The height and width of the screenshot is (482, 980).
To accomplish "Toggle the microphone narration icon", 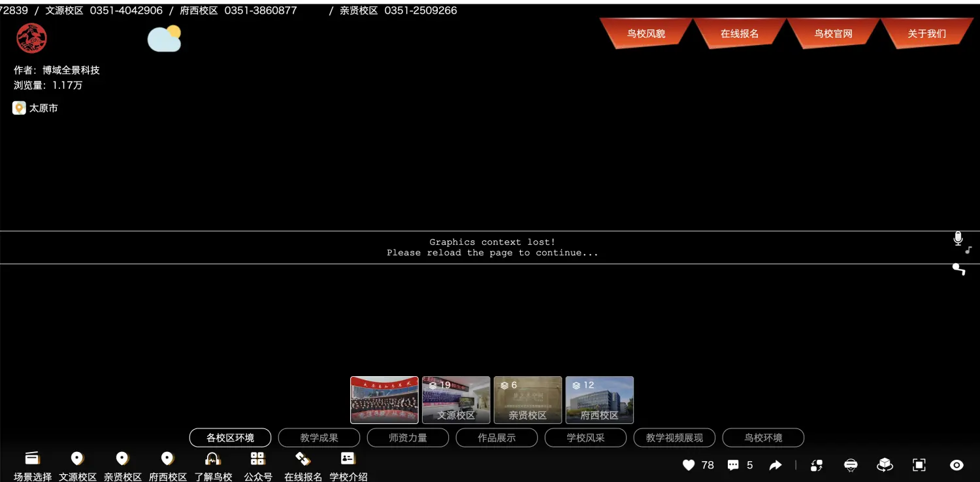I will pyautogui.click(x=958, y=239).
